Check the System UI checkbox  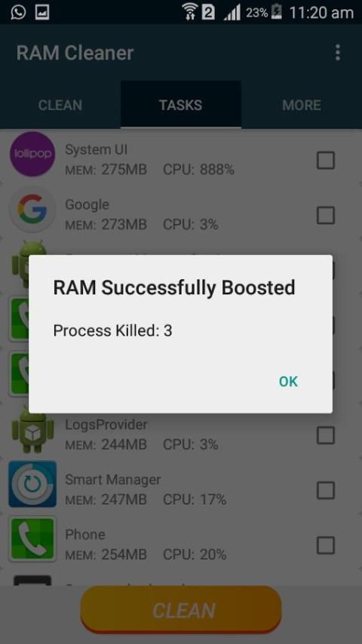coord(326,160)
